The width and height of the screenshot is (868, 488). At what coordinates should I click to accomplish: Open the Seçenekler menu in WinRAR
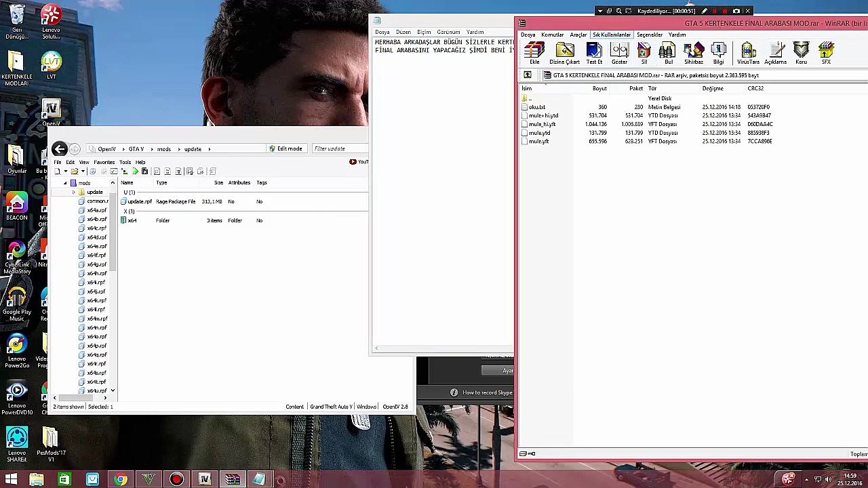point(650,35)
